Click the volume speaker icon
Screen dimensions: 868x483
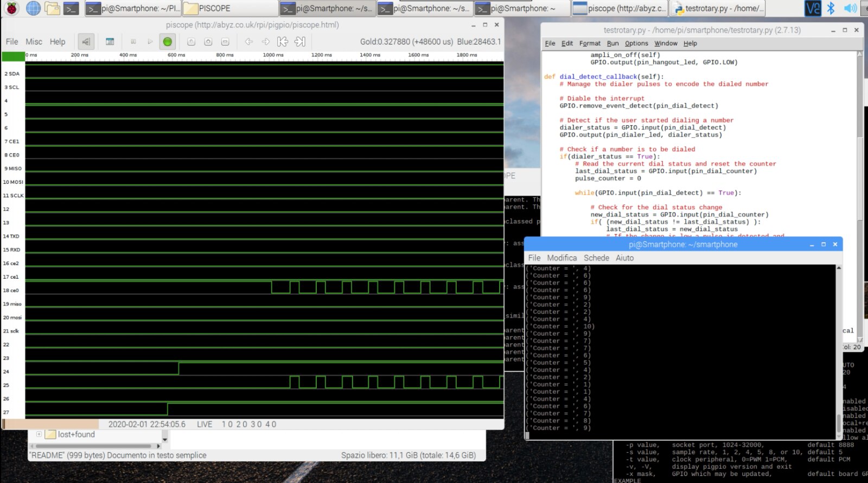point(850,8)
